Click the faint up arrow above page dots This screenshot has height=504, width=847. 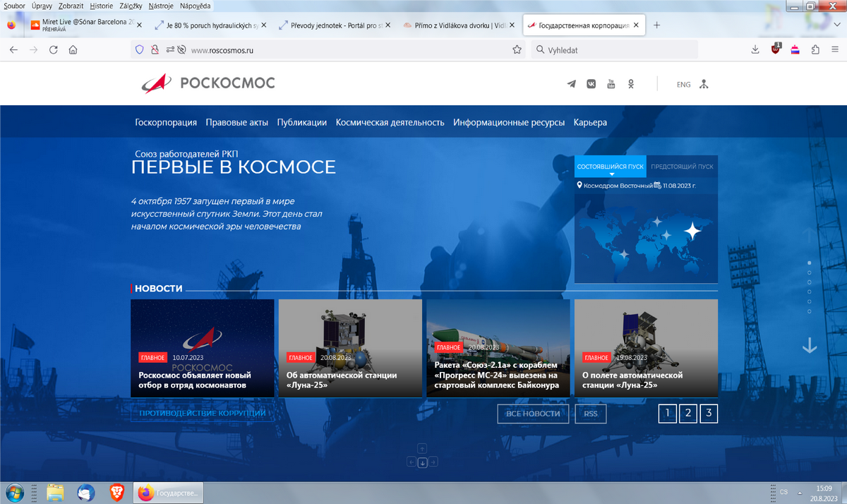pyautogui.click(x=810, y=236)
